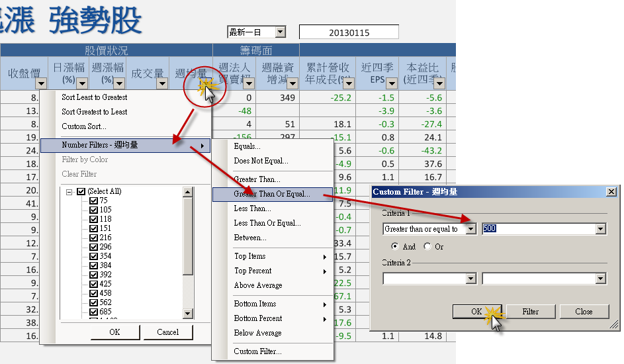624x364 pixels.
Task: Open the Criteria 2 operator dropdown
Action: (470, 279)
